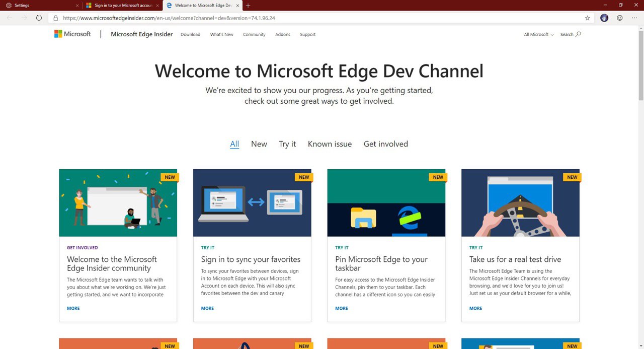Open the Support nav link
This screenshot has height=349, width=644.
point(308,35)
